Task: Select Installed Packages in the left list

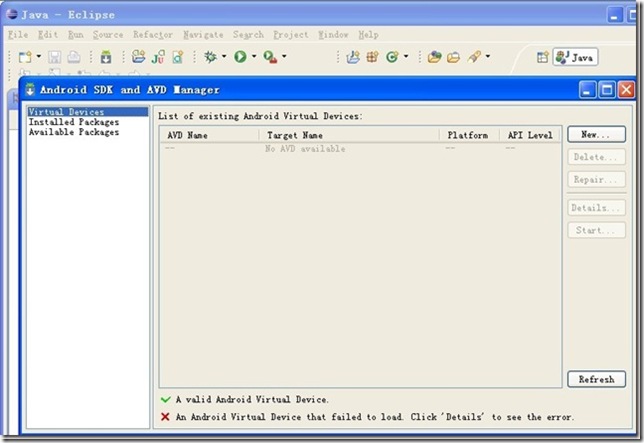Action: [74, 122]
